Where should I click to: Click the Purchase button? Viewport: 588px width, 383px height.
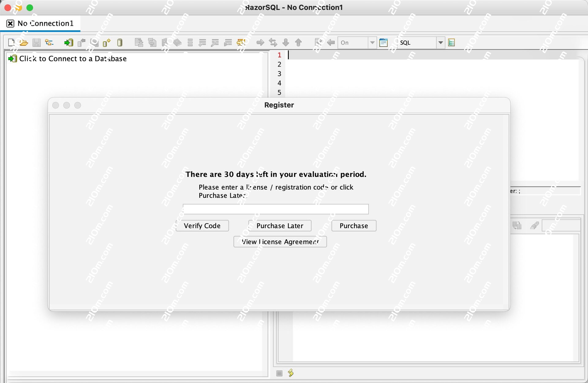[354, 226]
